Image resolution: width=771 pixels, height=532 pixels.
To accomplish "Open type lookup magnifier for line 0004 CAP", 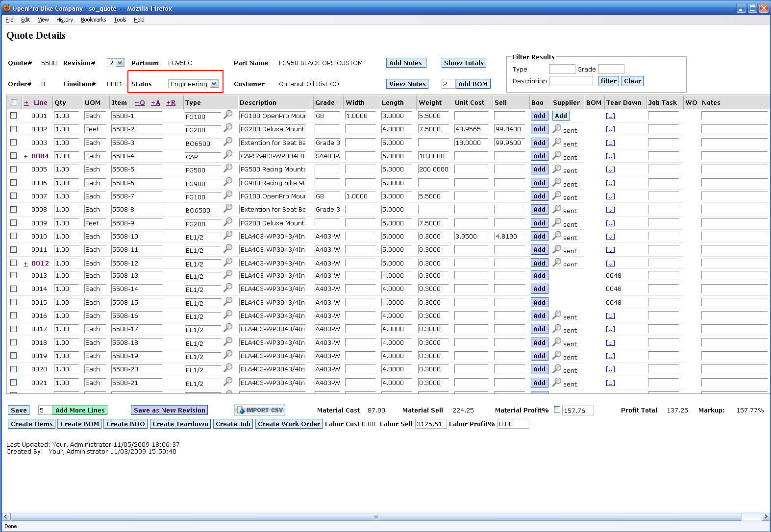I will coord(228,155).
